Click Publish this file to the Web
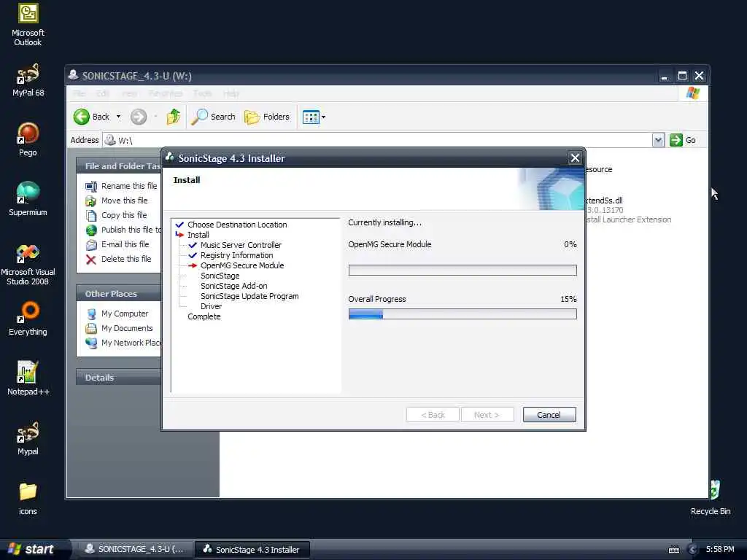747x560 pixels. click(123, 230)
